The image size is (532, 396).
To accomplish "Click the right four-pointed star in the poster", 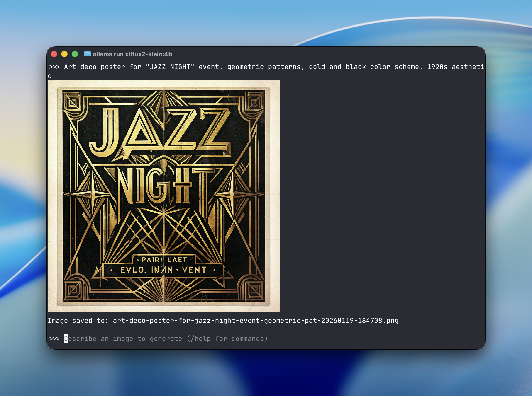I will [232, 194].
